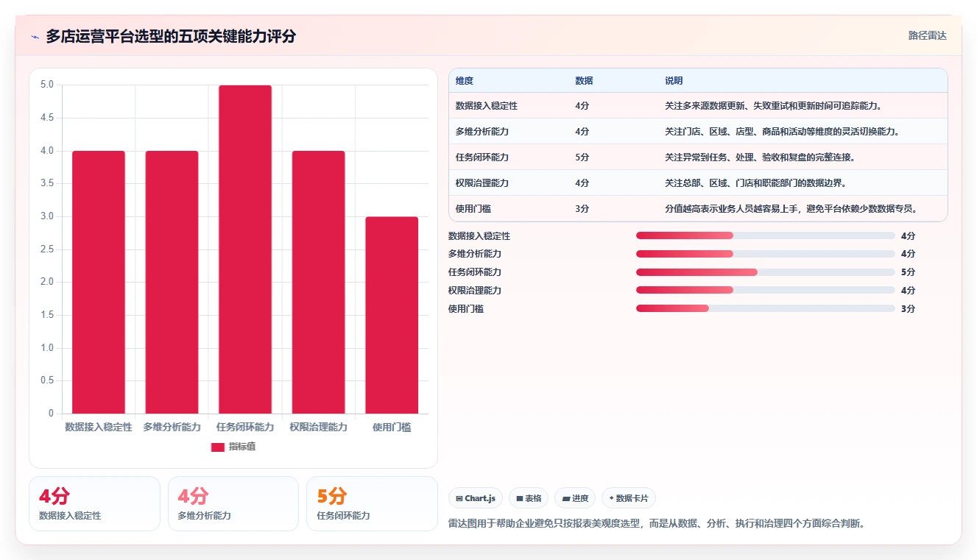
Task: Click the description starting 关注门店、区域、店型
Action: [x=783, y=132]
